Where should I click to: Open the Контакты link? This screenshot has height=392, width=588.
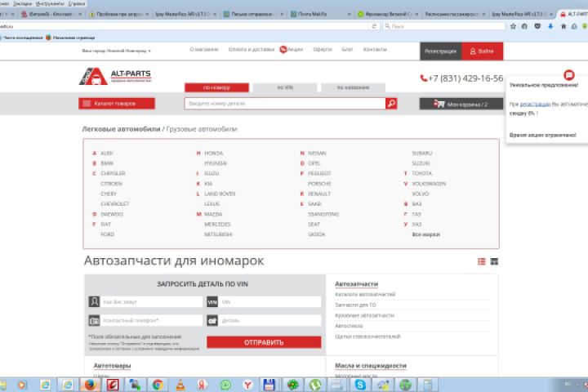point(375,50)
